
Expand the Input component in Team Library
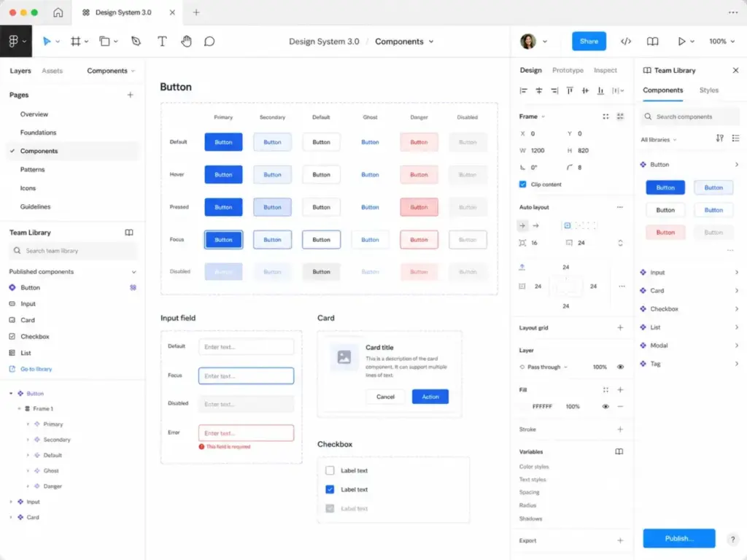737,273
